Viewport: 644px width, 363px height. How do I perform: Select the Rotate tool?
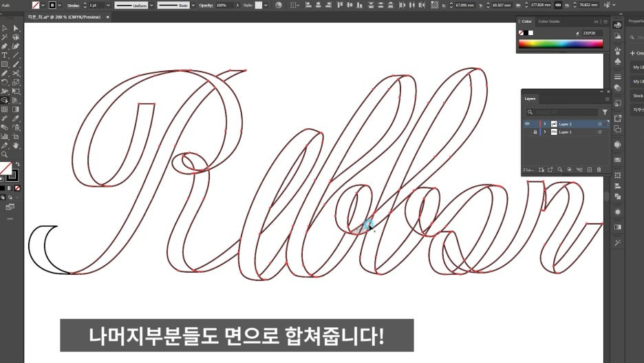click(x=5, y=82)
